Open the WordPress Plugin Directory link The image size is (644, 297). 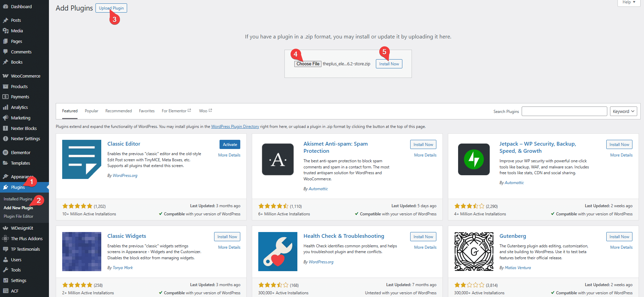pos(235,127)
